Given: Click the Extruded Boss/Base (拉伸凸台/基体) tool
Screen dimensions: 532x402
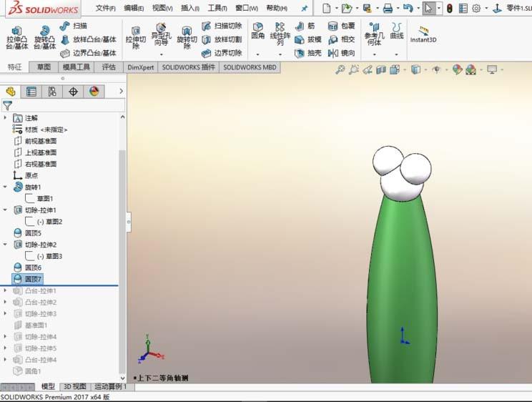Looking at the screenshot, I should tap(17, 38).
